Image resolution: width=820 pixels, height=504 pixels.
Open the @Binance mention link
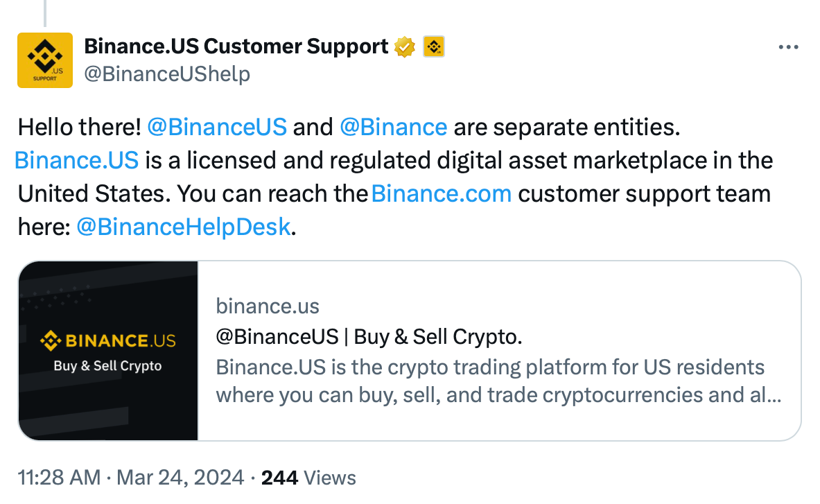[394, 127]
